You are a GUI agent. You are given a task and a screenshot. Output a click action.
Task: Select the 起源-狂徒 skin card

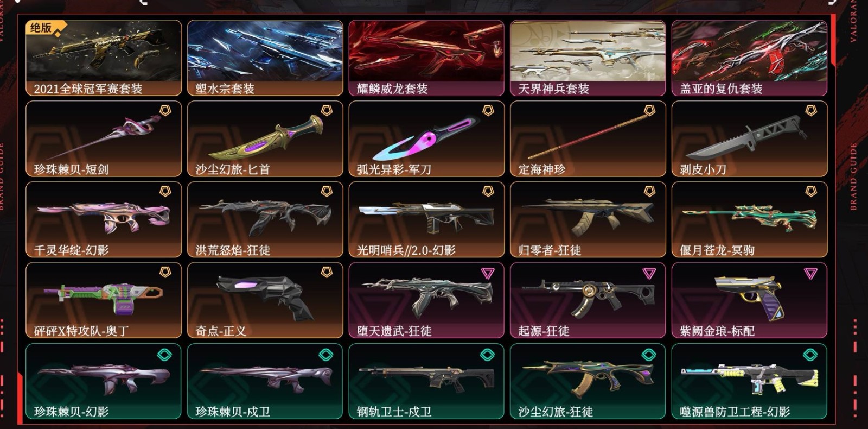point(588,300)
